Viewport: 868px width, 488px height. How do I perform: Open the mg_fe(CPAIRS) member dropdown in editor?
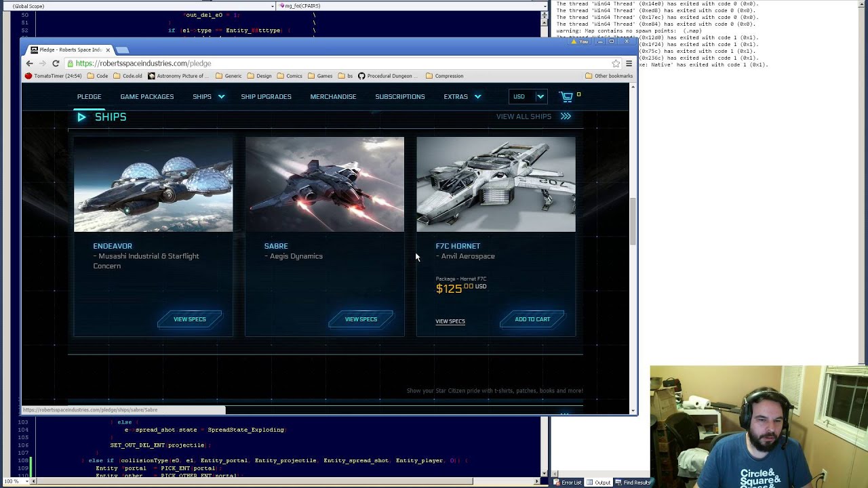pos(545,6)
